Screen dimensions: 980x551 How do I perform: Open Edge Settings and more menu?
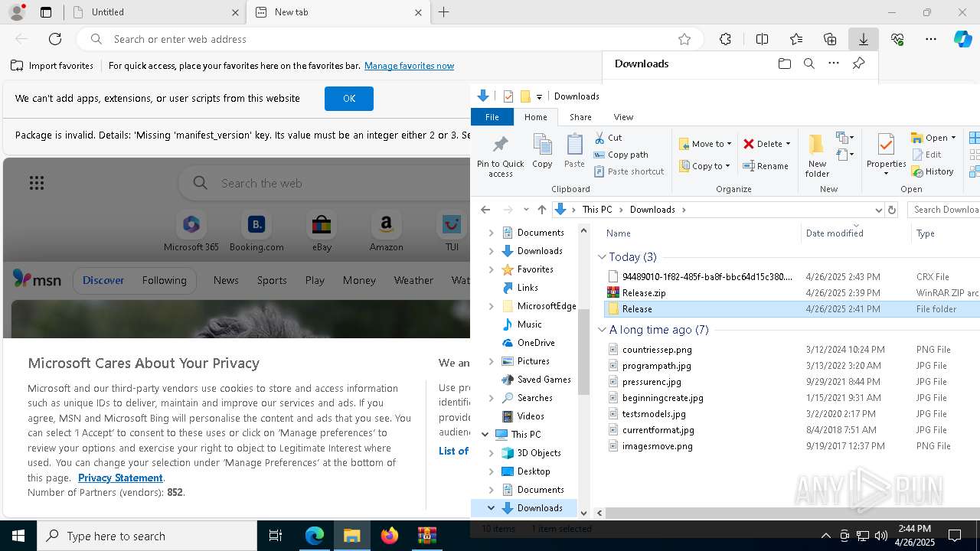[931, 39]
